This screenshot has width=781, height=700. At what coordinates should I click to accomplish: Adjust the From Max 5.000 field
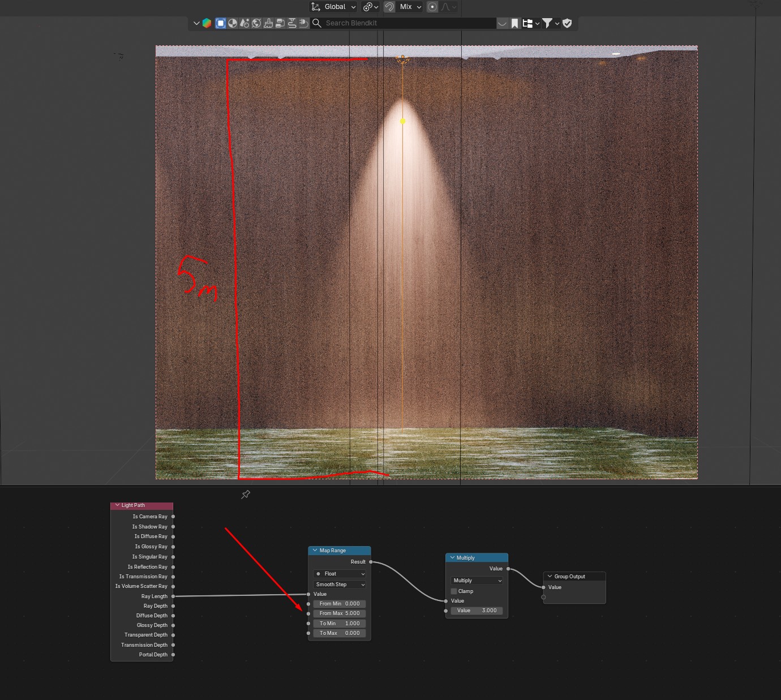[340, 613]
